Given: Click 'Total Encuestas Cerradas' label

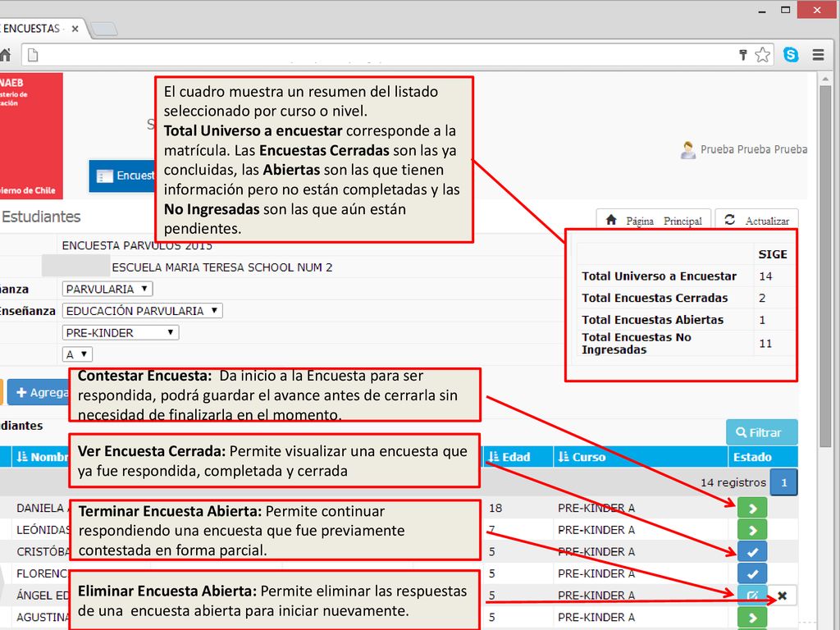Looking at the screenshot, I should click(655, 298).
